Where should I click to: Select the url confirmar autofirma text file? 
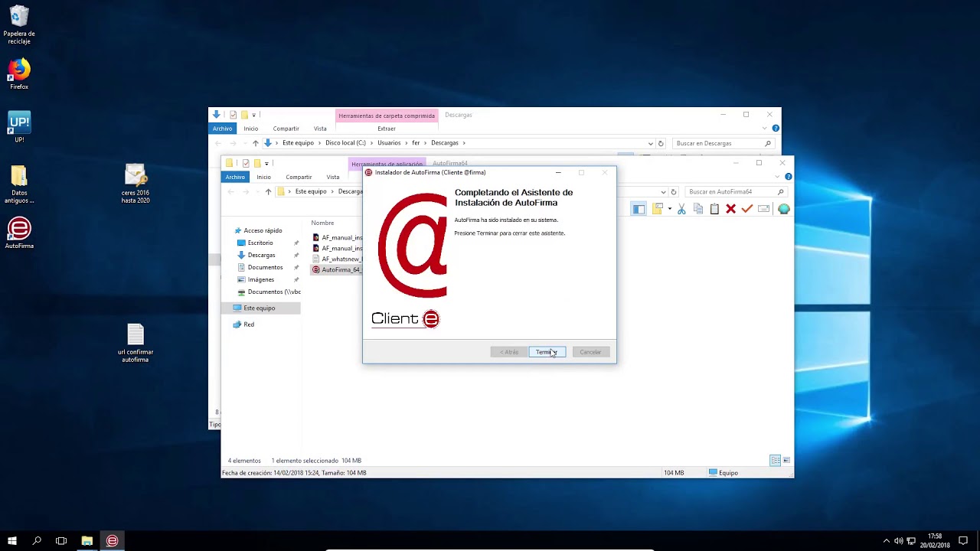click(x=136, y=344)
